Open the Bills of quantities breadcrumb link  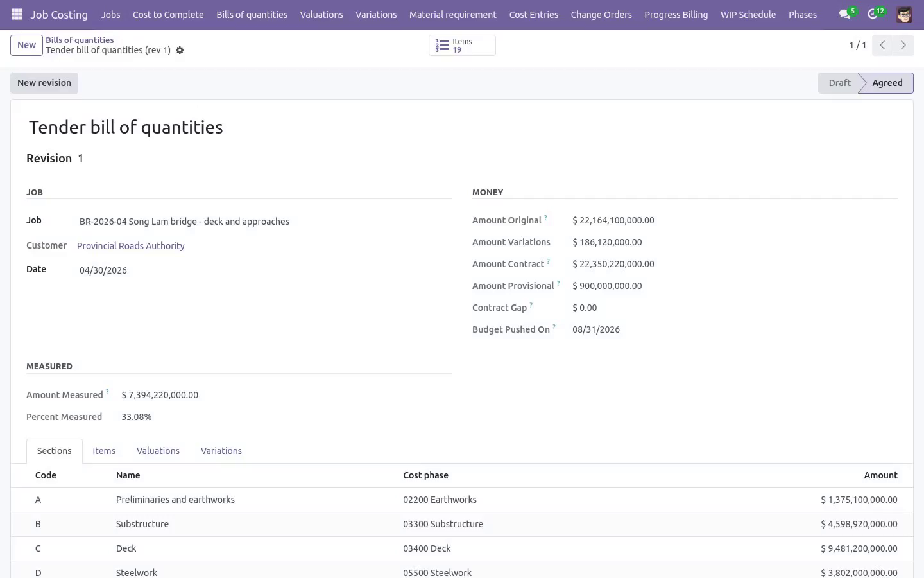[x=80, y=40]
